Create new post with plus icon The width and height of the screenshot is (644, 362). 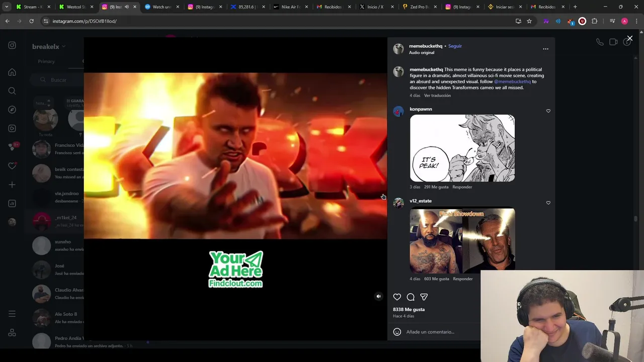click(12, 185)
